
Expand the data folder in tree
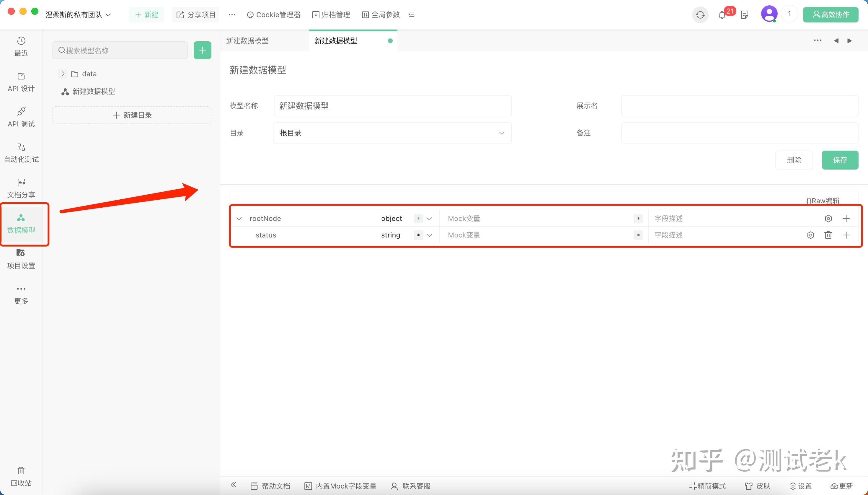(63, 74)
